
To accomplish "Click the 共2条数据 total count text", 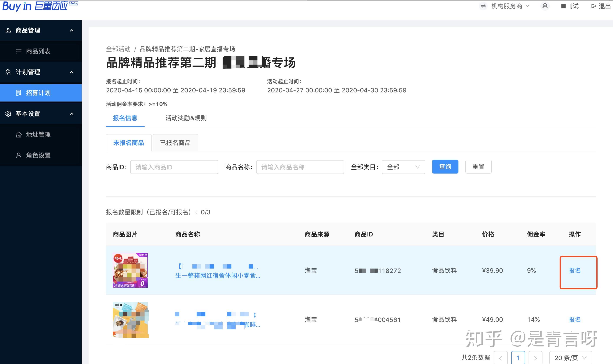I will coord(476,358).
